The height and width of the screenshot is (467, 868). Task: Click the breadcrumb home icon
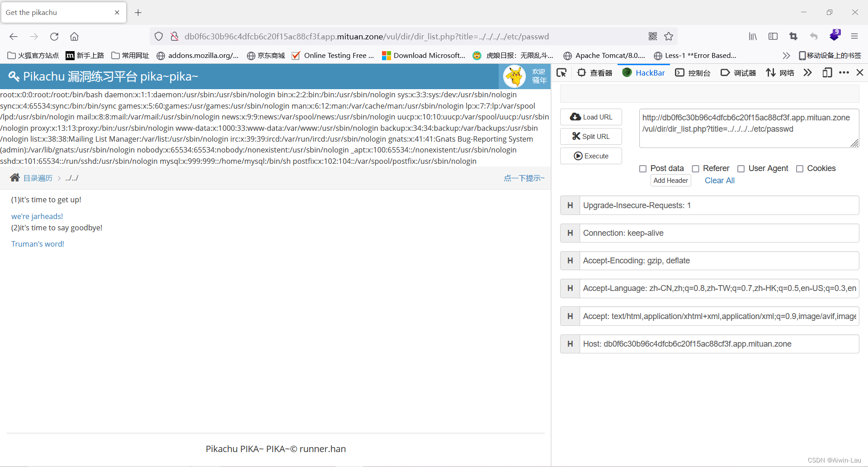point(15,178)
